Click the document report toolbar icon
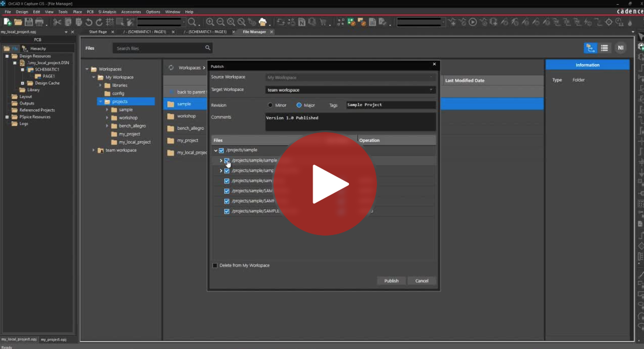The width and height of the screenshot is (644, 349). [372, 22]
